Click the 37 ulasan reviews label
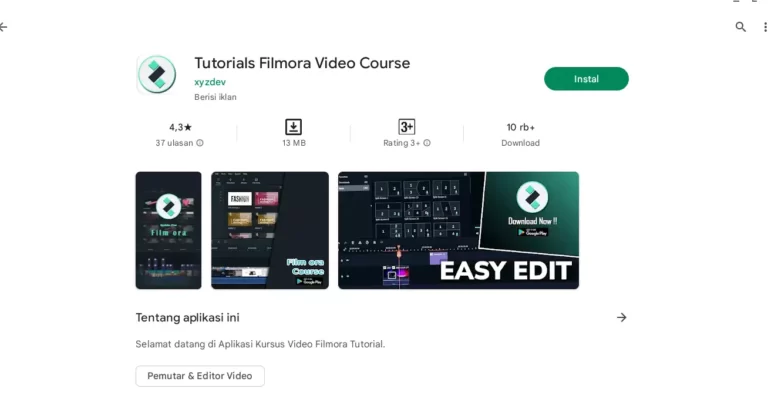This screenshot has height=412, width=768. point(174,143)
